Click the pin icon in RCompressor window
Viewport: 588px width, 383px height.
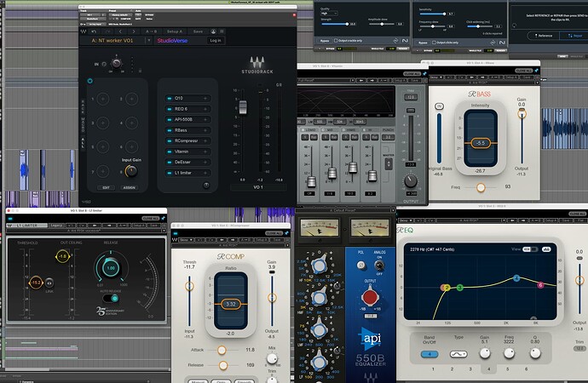286,233
